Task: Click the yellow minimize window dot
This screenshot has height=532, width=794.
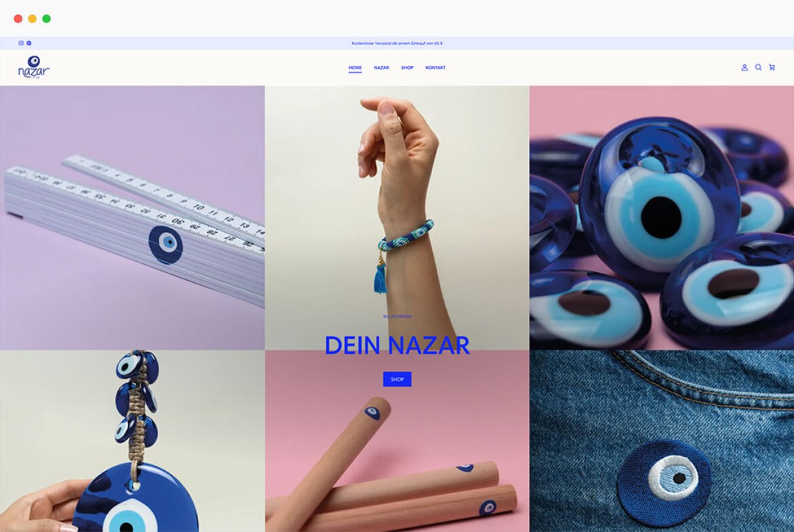Action: click(32, 19)
